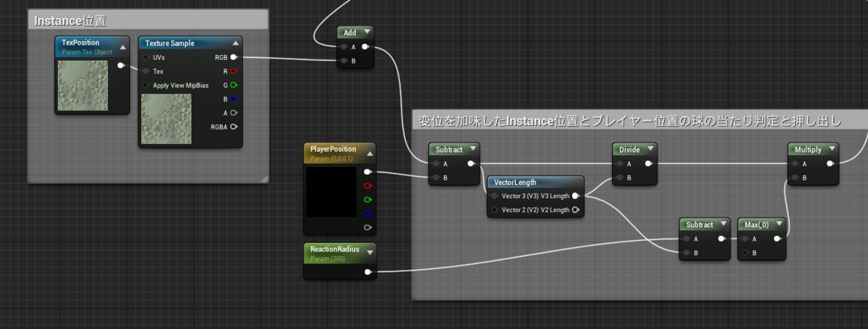Image resolution: width=868 pixels, height=329 pixels.
Task: Click the Tex input pin on Texture Sample
Action: point(146,72)
